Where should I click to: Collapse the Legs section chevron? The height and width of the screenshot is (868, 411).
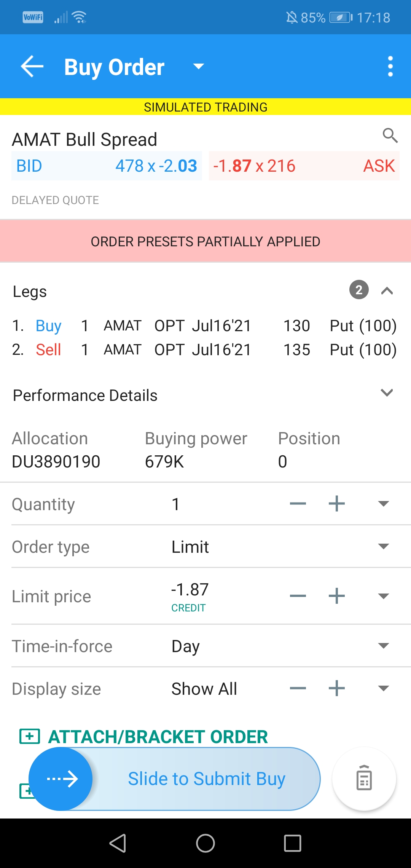pyautogui.click(x=387, y=291)
